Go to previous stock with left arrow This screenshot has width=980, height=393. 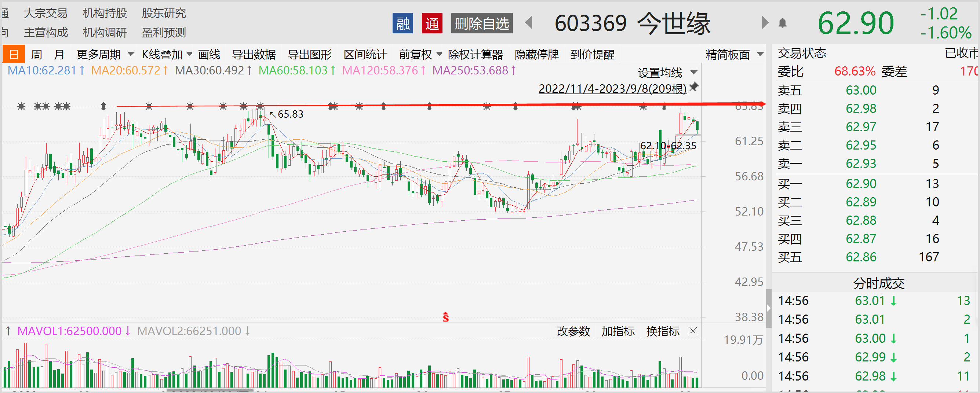tap(528, 22)
